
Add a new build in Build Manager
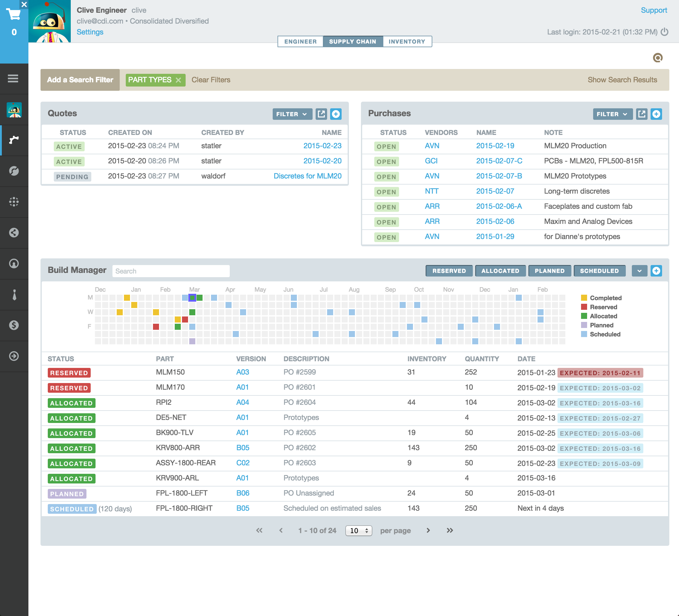click(656, 270)
